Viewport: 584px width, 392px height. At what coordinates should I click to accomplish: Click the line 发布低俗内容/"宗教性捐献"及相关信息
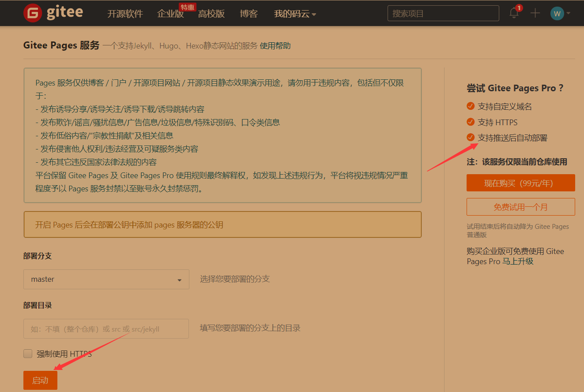pos(104,136)
